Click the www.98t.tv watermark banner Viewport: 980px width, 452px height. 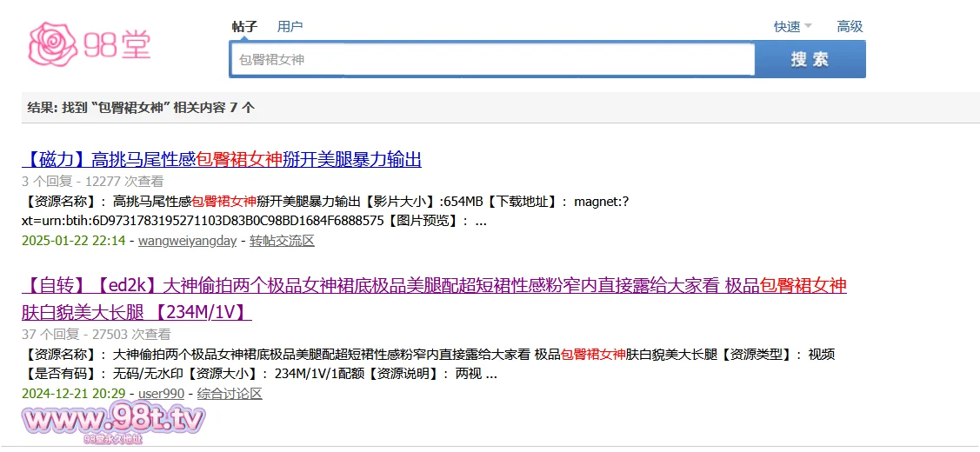click(x=114, y=422)
